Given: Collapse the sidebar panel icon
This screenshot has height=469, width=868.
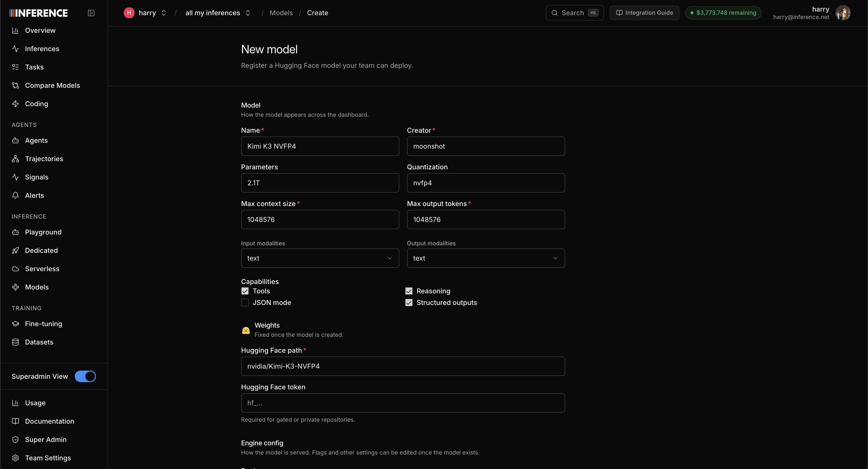Looking at the screenshot, I should [91, 13].
